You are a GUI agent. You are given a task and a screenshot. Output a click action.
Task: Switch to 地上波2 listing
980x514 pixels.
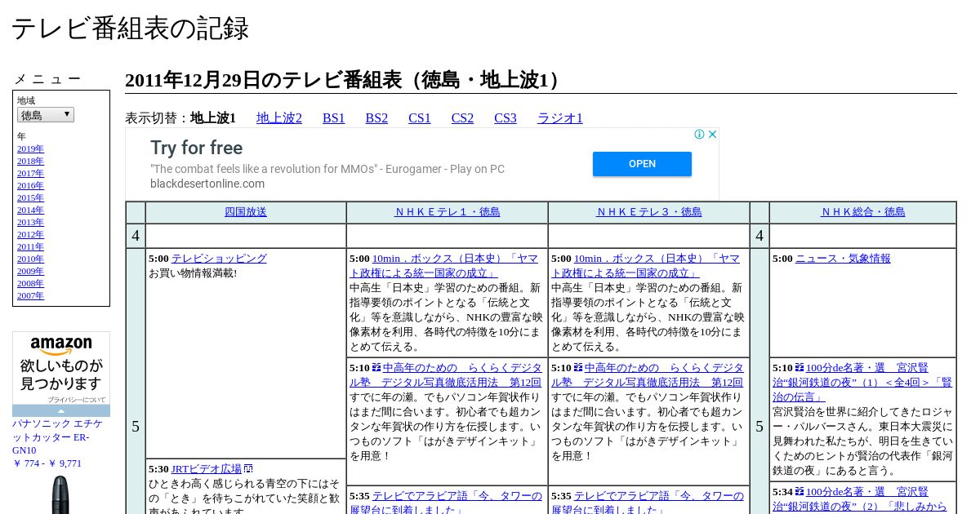click(279, 118)
